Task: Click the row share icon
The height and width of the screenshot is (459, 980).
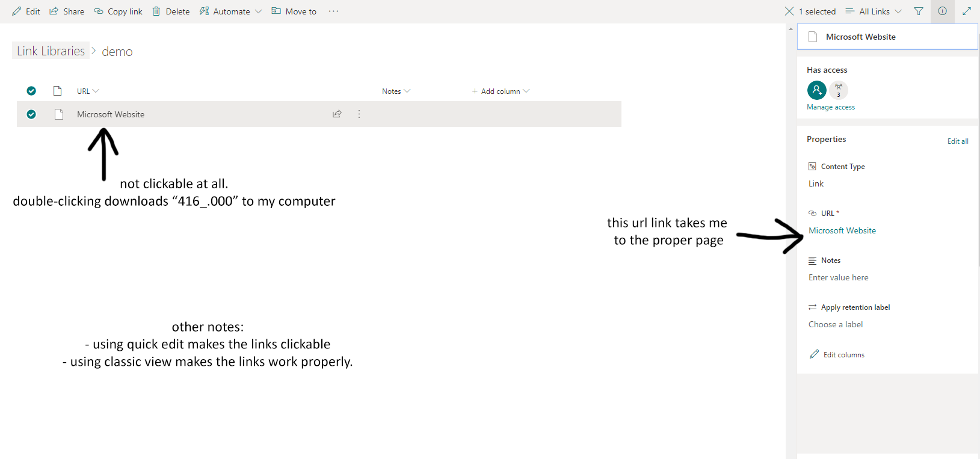Action: (x=337, y=114)
